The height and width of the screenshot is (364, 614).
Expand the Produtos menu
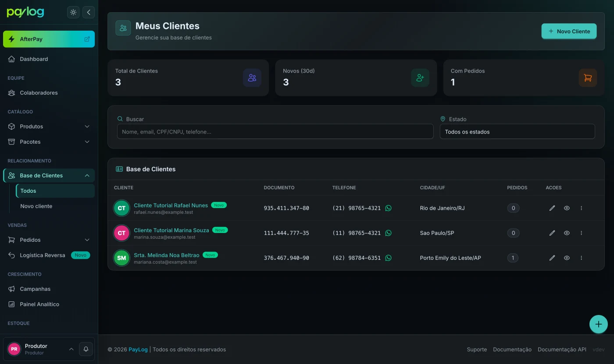pos(49,127)
